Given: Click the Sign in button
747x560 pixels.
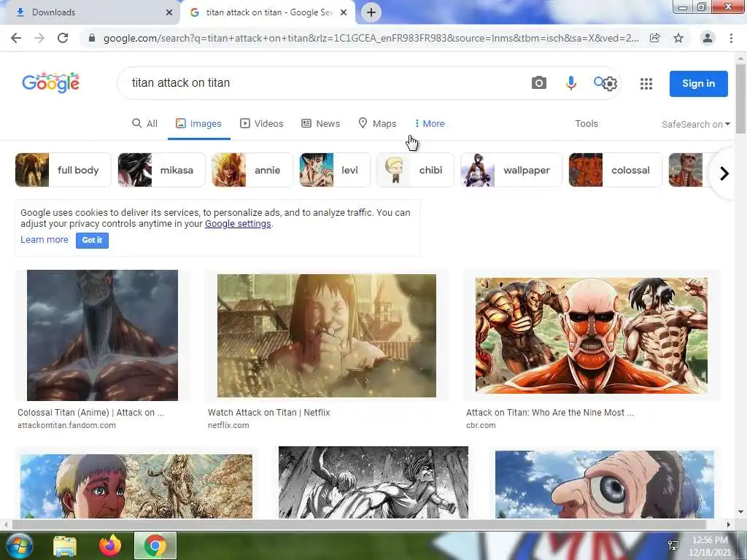Looking at the screenshot, I should pos(698,84).
